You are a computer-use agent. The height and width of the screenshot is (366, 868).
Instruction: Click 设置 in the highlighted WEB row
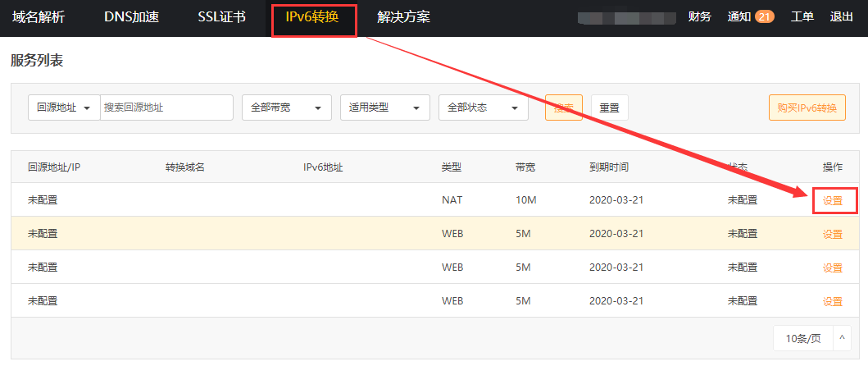pyautogui.click(x=833, y=234)
